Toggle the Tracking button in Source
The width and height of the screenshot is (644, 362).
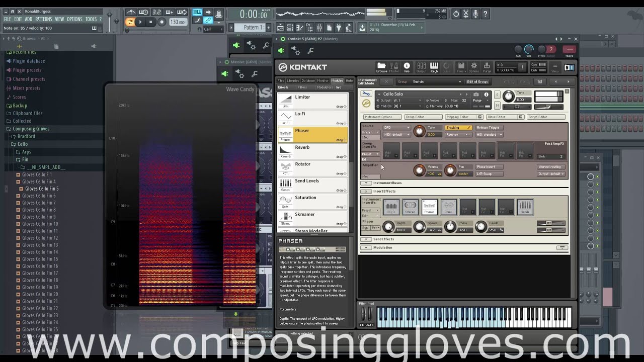coord(458,128)
